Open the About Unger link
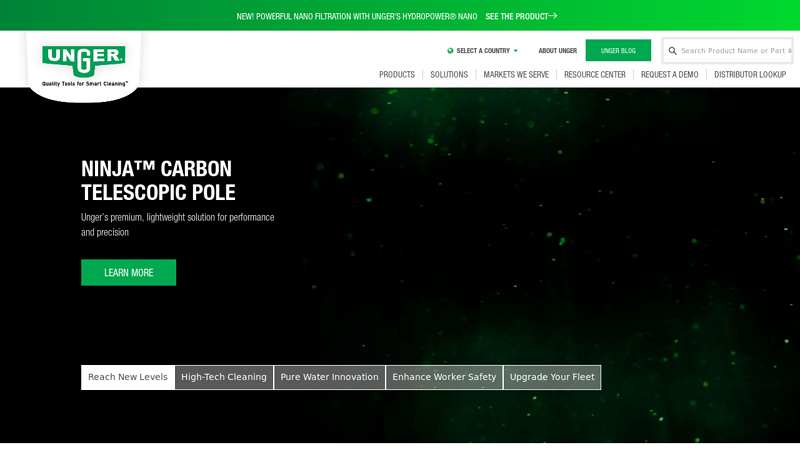This screenshot has width=800, height=450. pos(557,51)
